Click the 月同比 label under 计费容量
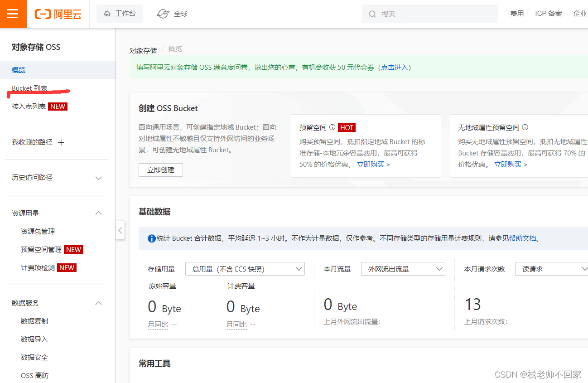The height and width of the screenshot is (383, 588). click(236, 325)
